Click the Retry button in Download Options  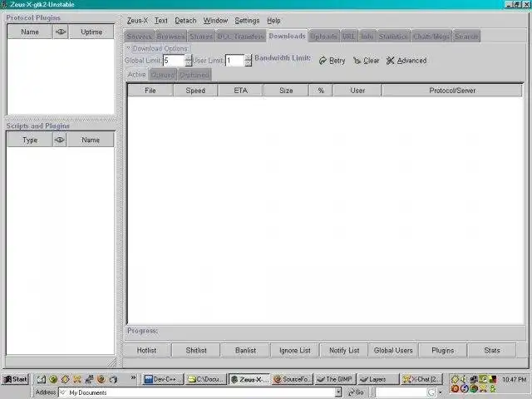point(332,61)
